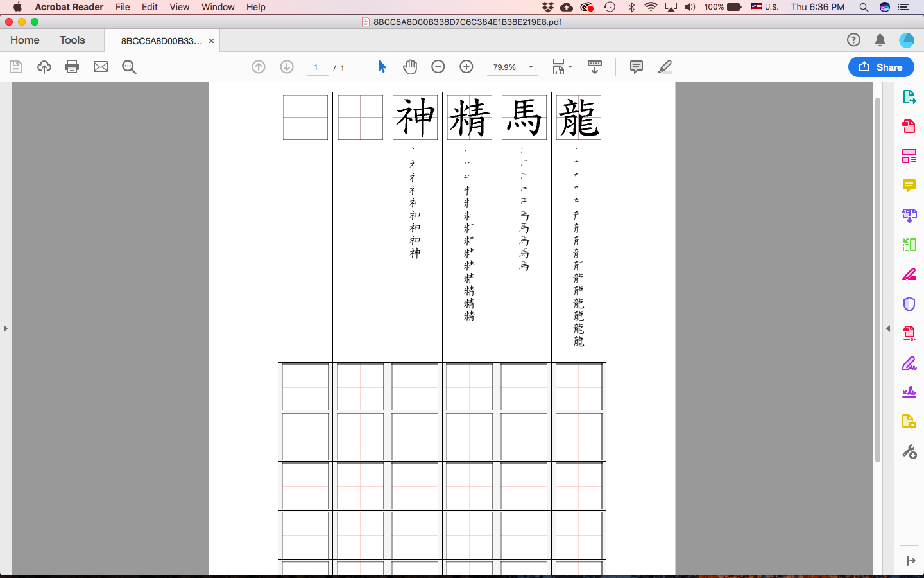Click the Highlight text pen icon

coord(665,67)
